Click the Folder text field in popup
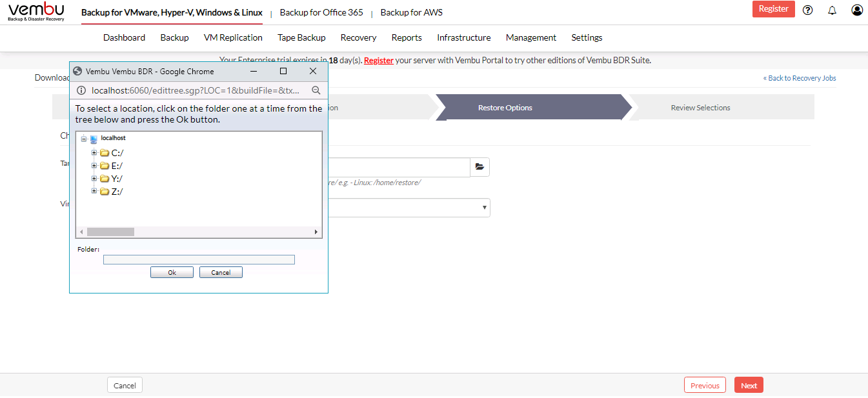 pos(199,259)
